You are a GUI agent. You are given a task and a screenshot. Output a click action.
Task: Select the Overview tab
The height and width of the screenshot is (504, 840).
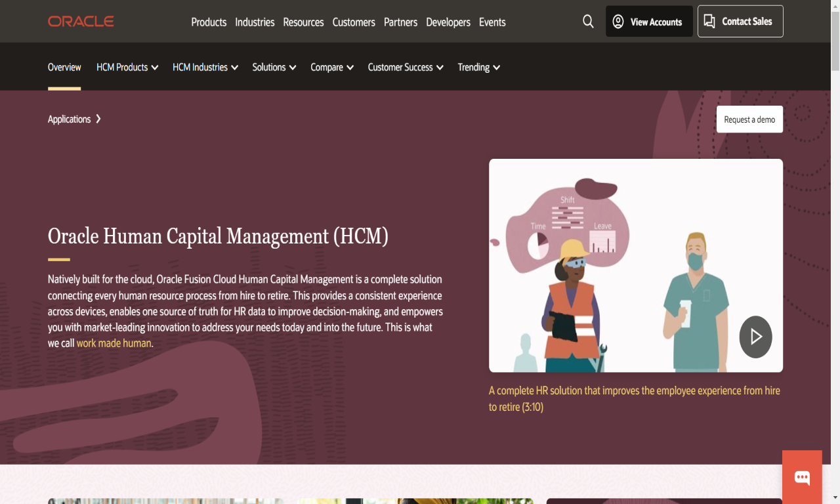(64, 67)
